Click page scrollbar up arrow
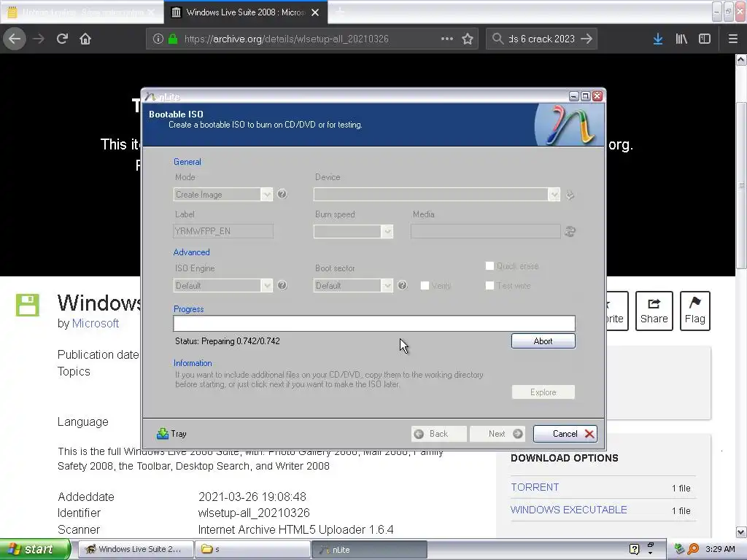The height and width of the screenshot is (560, 747). click(741, 60)
